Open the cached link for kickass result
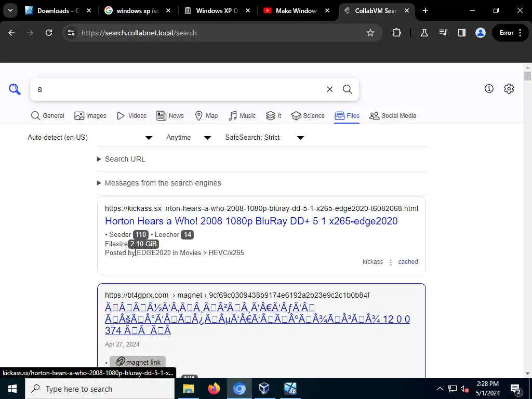The image size is (532, 399). click(408, 262)
